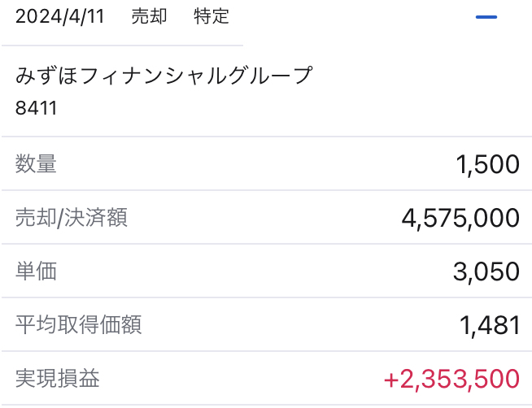The width and height of the screenshot is (532, 408).
Task: Select the 数量 row label
Action: 36,163
